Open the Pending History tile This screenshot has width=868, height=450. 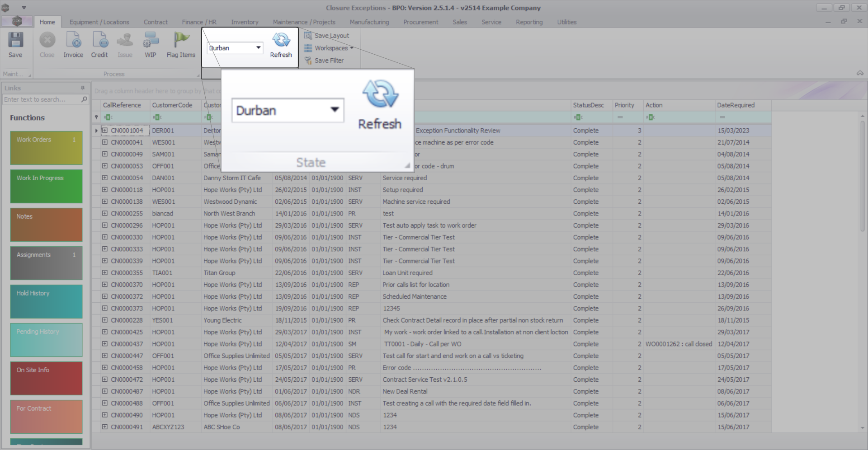[46, 340]
